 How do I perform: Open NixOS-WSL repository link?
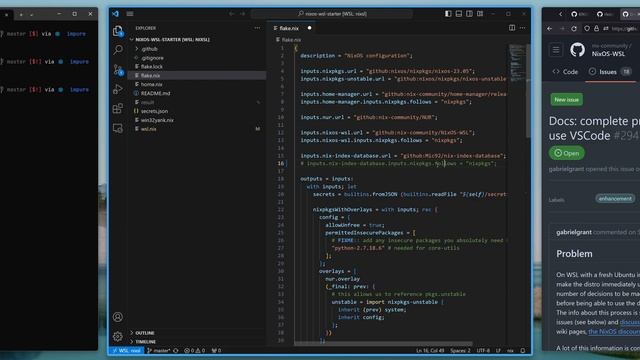point(608,54)
